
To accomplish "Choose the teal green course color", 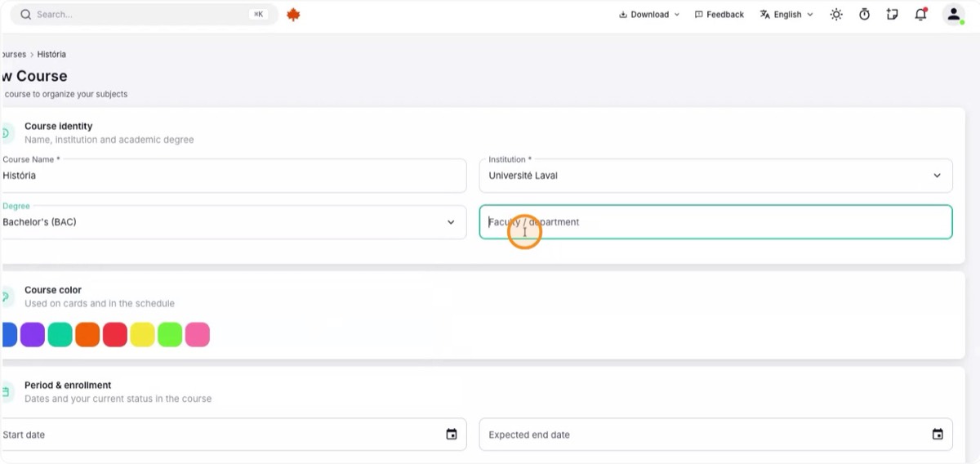I will click(x=60, y=335).
